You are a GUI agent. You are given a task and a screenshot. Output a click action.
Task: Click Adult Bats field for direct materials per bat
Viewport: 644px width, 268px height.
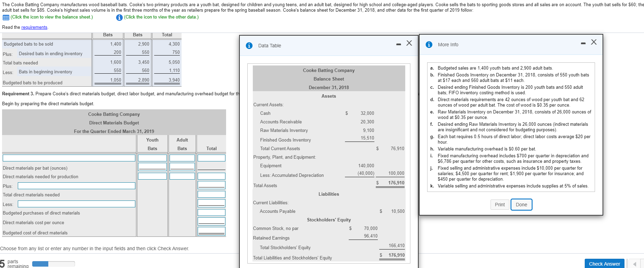pos(182,167)
